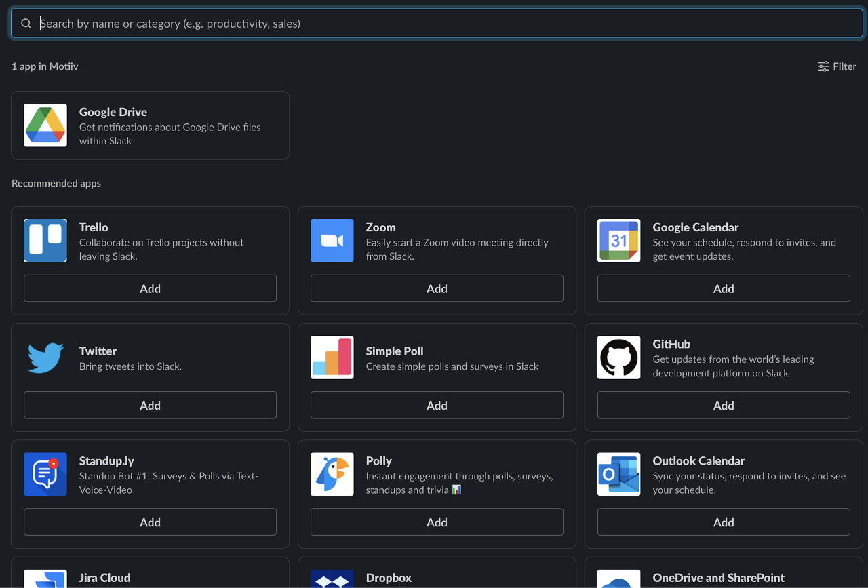Add the Trello app
The height and width of the screenshot is (588, 868).
pos(150,288)
